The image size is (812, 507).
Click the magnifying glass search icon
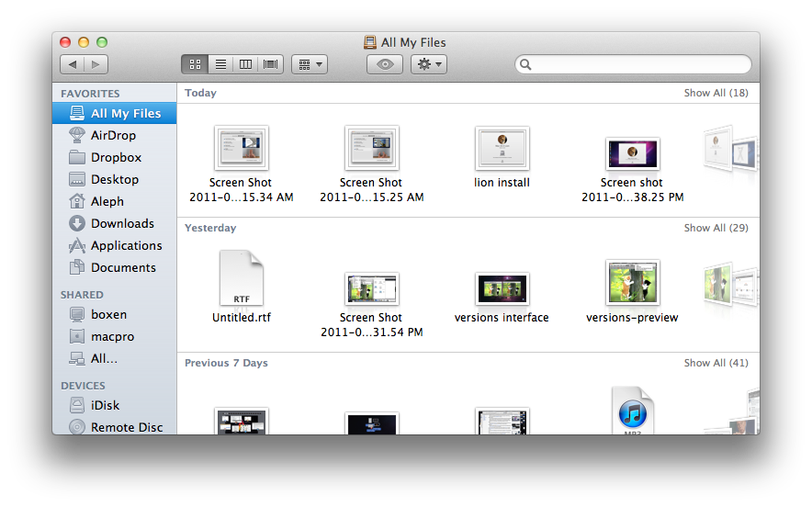coord(525,64)
